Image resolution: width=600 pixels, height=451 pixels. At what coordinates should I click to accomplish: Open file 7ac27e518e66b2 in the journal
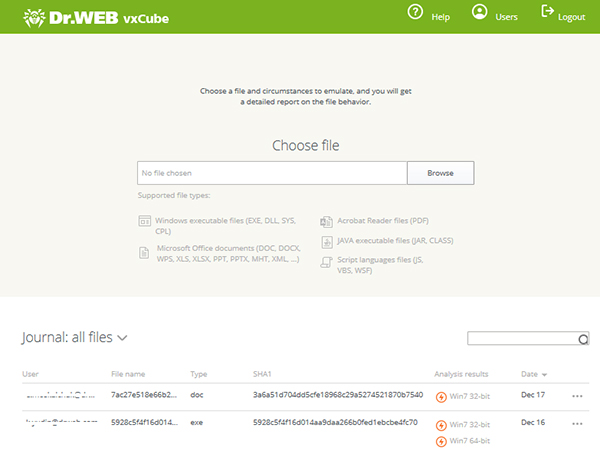(144, 395)
